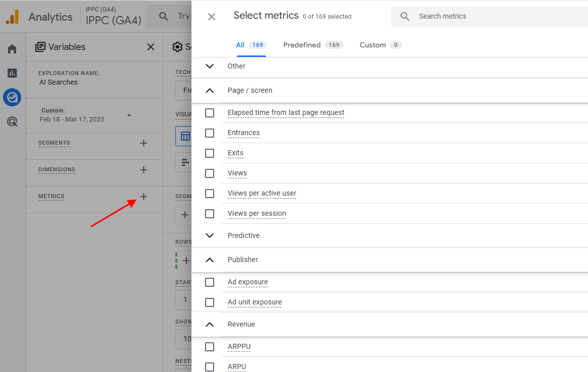This screenshot has height=372, width=588.
Task: Select the ARPPU metric checkbox
Action: pyautogui.click(x=210, y=347)
